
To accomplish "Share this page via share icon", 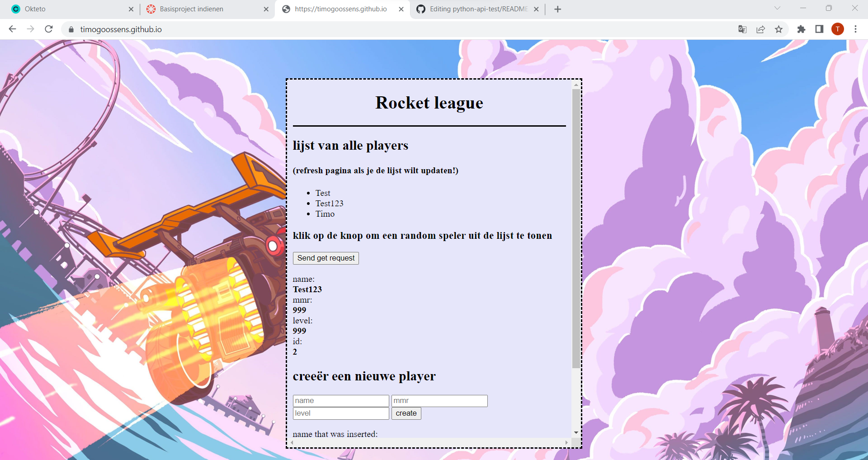I will point(760,29).
